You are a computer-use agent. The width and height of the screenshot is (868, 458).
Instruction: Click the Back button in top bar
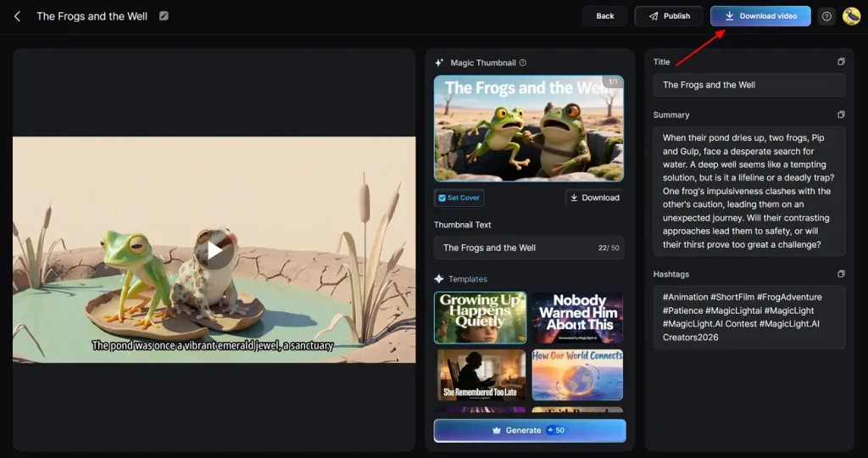coord(604,16)
